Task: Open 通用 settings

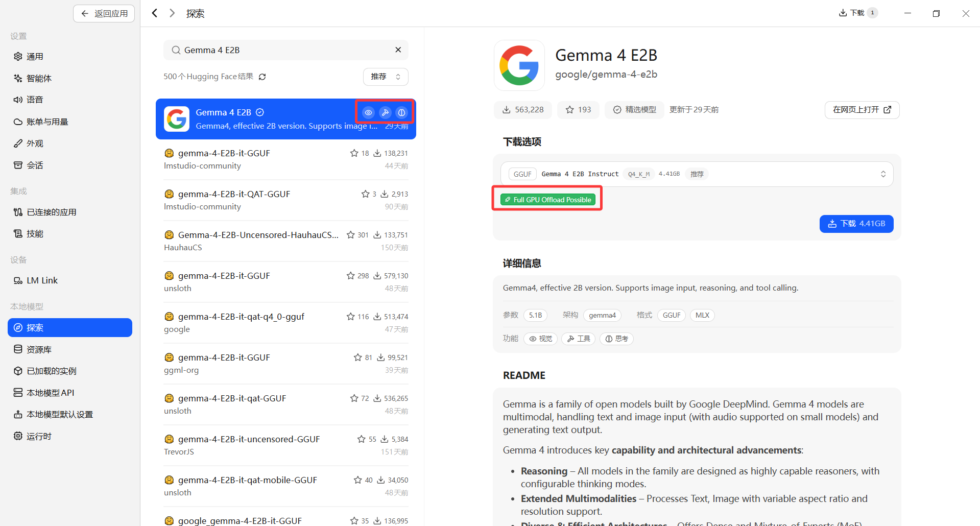Action: click(x=70, y=57)
